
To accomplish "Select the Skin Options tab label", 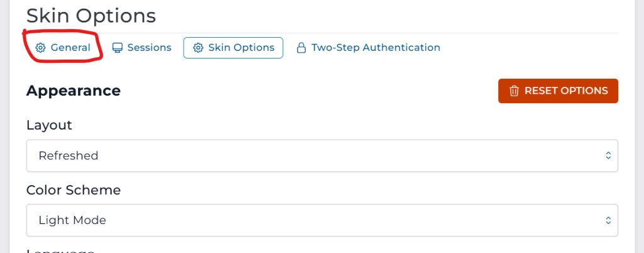I will coord(241,48).
